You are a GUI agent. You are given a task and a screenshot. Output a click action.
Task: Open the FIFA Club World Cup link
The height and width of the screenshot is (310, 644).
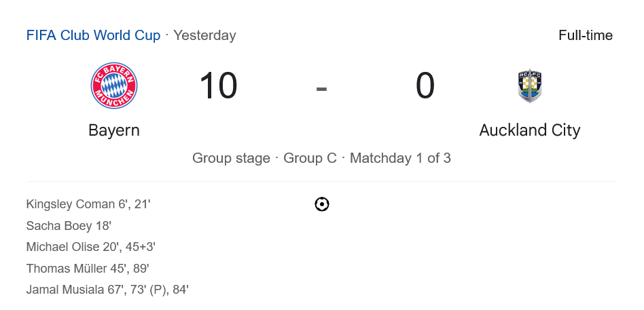tap(93, 35)
